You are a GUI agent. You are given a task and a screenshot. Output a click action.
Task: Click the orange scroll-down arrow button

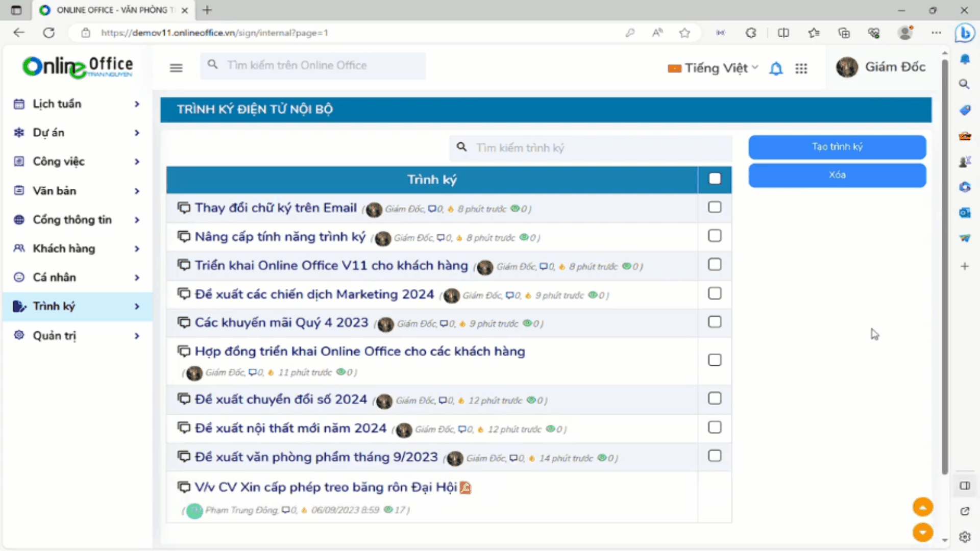coord(922,533)
